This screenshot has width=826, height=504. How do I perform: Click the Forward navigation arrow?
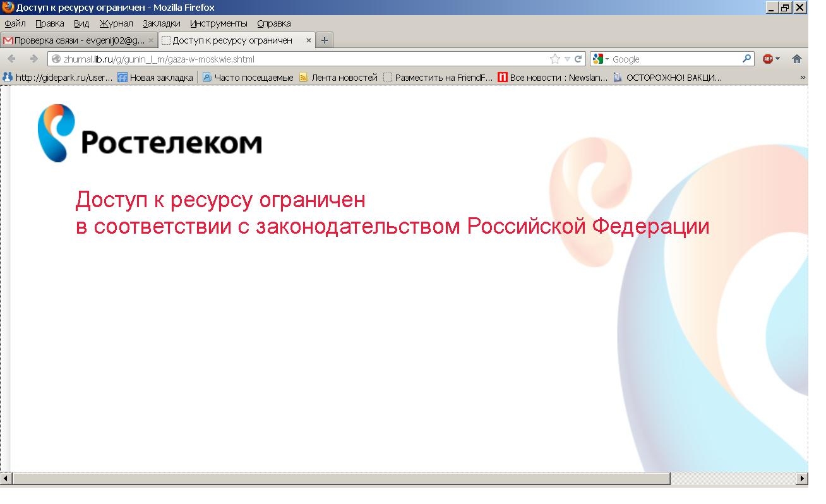(x=33, y=59)
